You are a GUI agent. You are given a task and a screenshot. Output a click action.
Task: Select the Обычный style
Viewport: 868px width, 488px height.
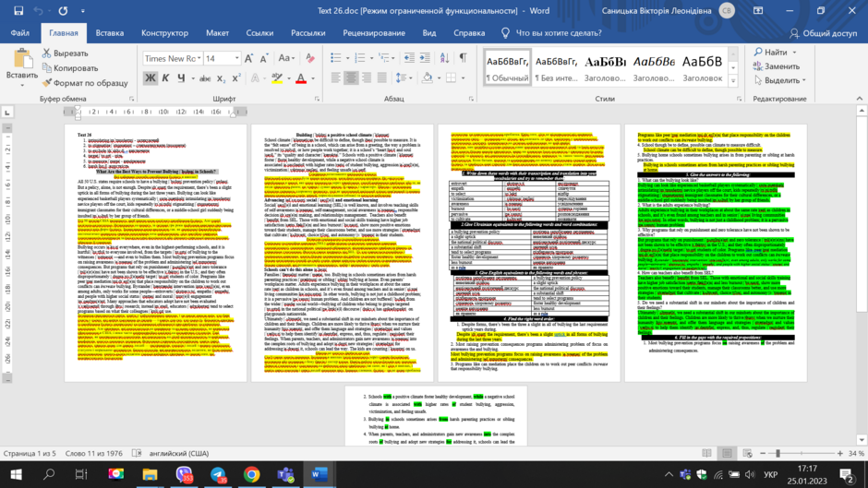coord(507,67)
